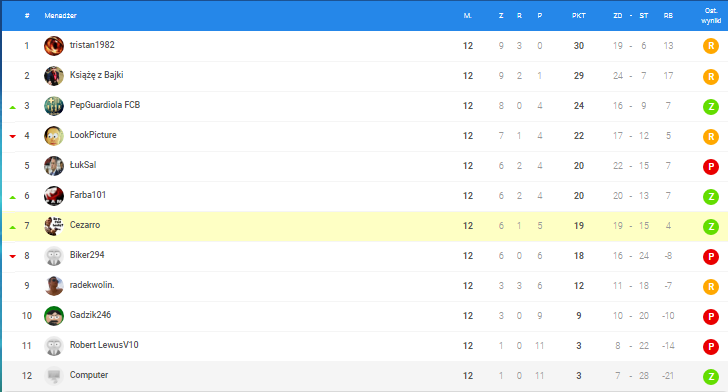Viewport: 728px width, 392px height.
Task: Open the radekwolin. manager profile link
Action: point(92,285)
